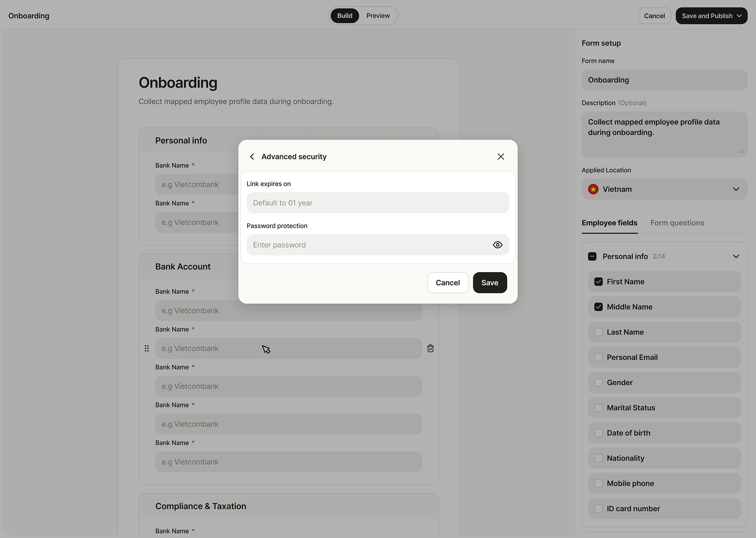Click the Link expires on field
The width and height of the screenshot is (756, 538).
378,203
